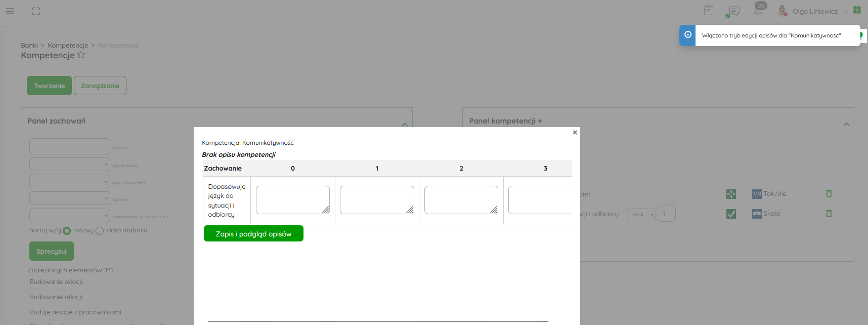Screen dimensions: 868x325
Task: Open the clipboard tasks icon
Action: tap(708, 11)
